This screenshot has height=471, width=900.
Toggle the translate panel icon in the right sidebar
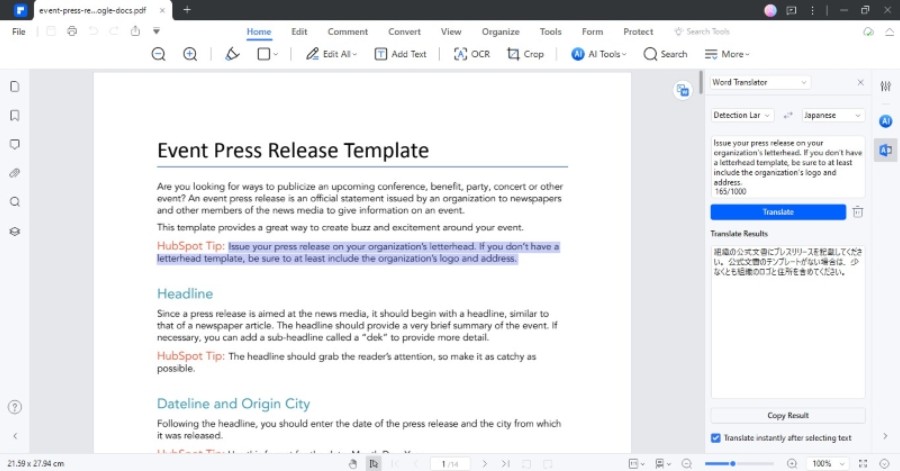click(886, 150)
